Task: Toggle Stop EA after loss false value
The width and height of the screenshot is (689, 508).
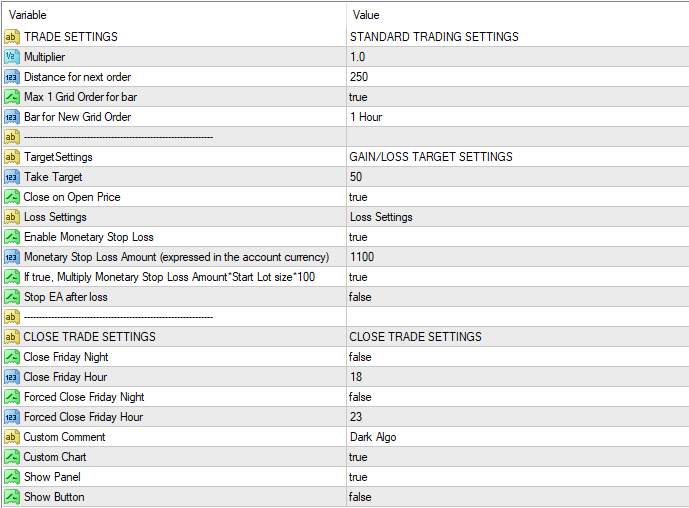Action: [x=360, y=297]
